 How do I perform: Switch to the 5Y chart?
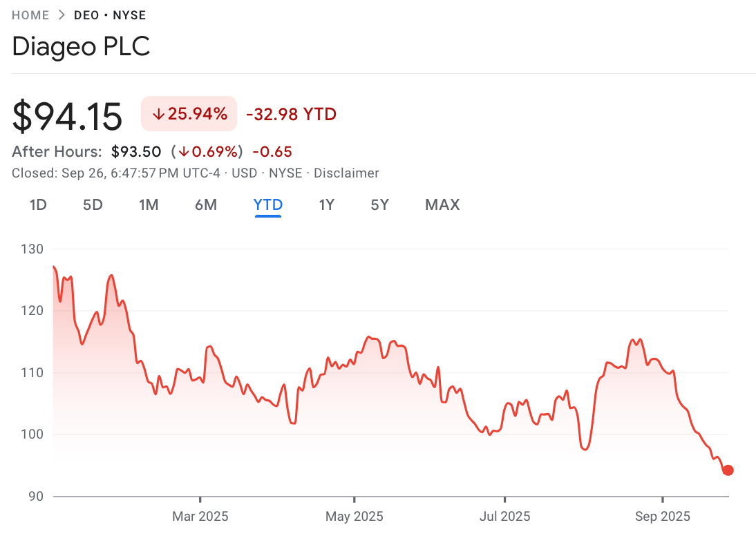pos(379,205)
